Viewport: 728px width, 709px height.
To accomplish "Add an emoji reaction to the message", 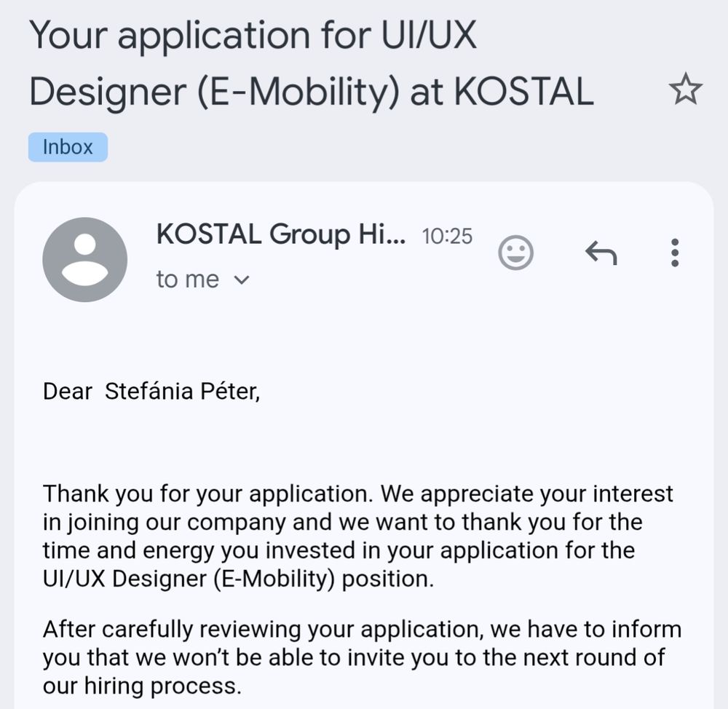I will pos(515,253).
